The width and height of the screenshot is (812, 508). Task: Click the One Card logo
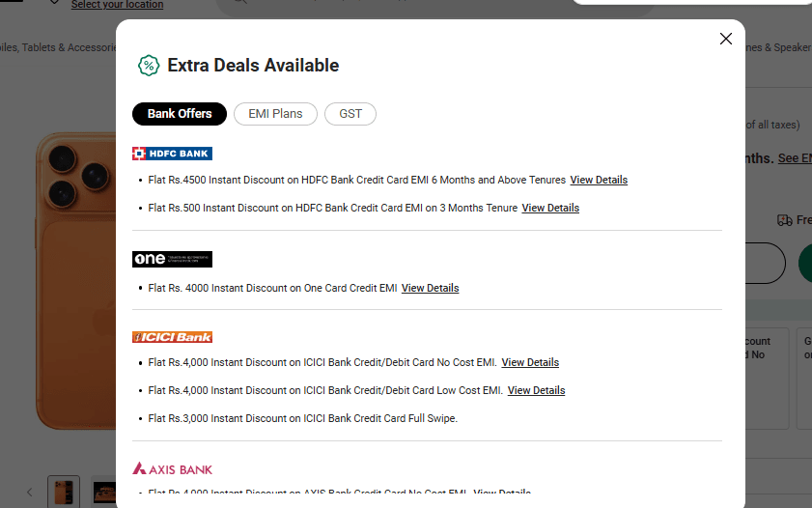point(172,259)
